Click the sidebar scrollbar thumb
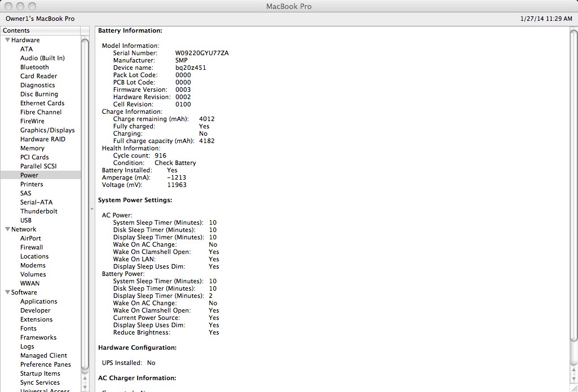The height and width of the screenshot is (392, 578). coord(85,203)
